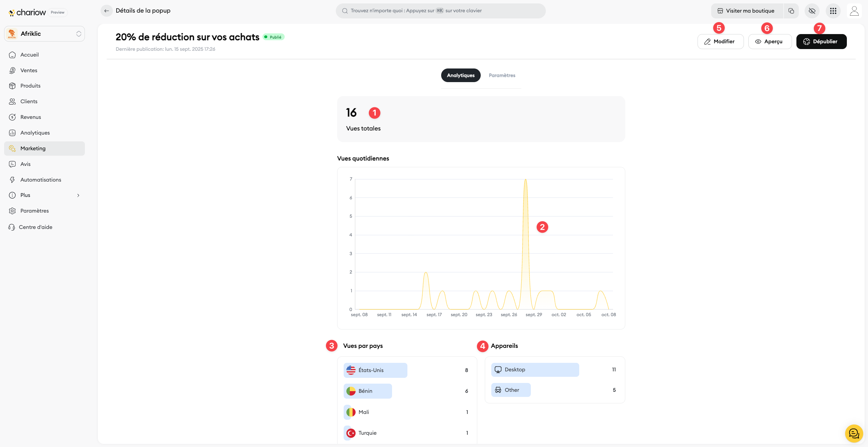Click the copy shop link icon

click(791, 11)
